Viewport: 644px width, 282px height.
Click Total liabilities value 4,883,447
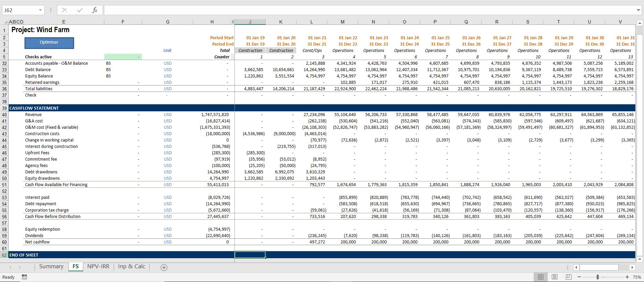click(x=254, y=89)
